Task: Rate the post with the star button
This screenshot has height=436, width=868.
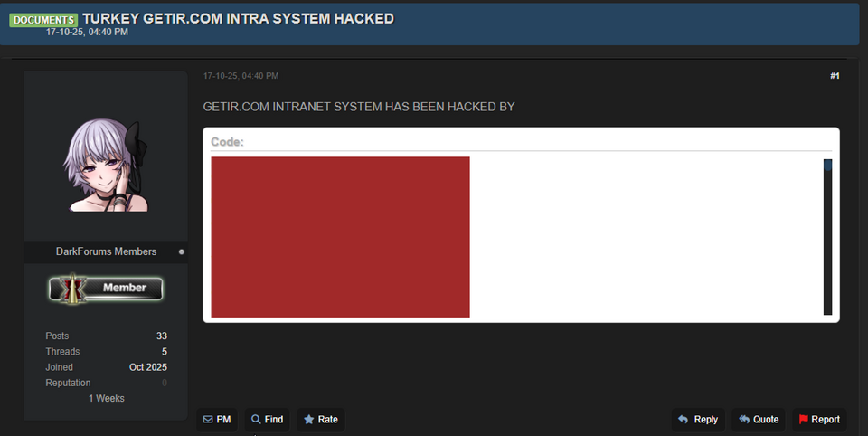Action: tap(321, 420)
